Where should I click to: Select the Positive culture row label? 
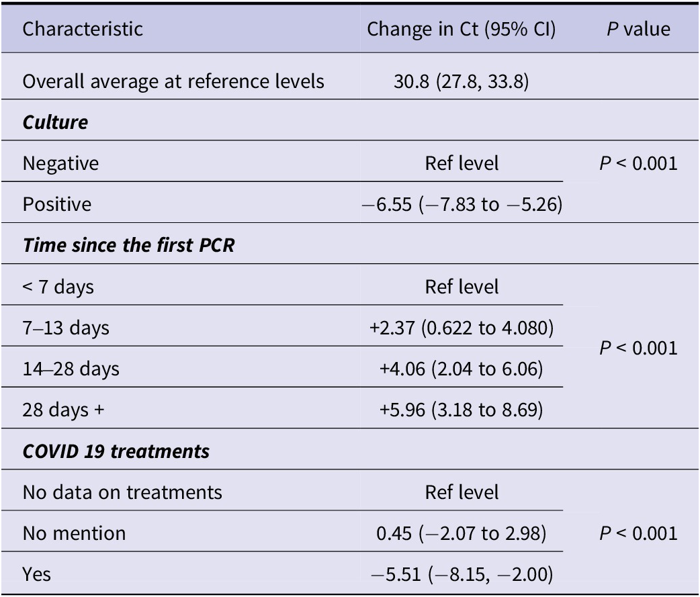[57, 204]
